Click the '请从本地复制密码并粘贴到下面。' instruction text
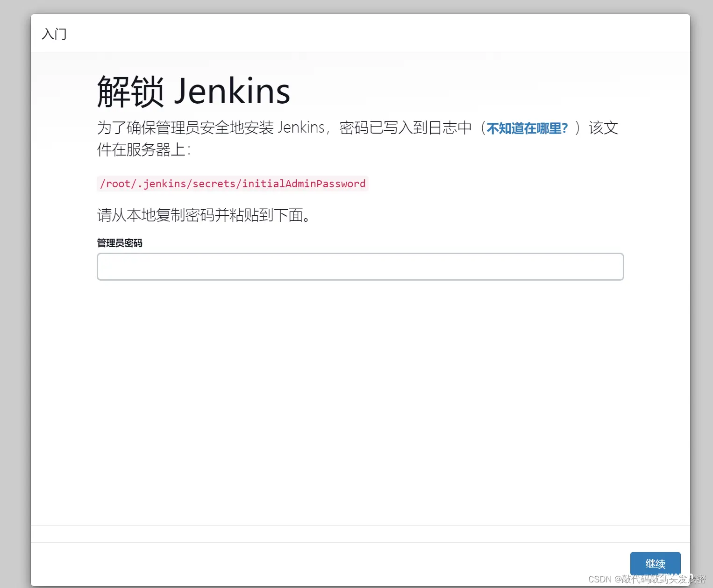The image size is (713, 588). point(204,215)
